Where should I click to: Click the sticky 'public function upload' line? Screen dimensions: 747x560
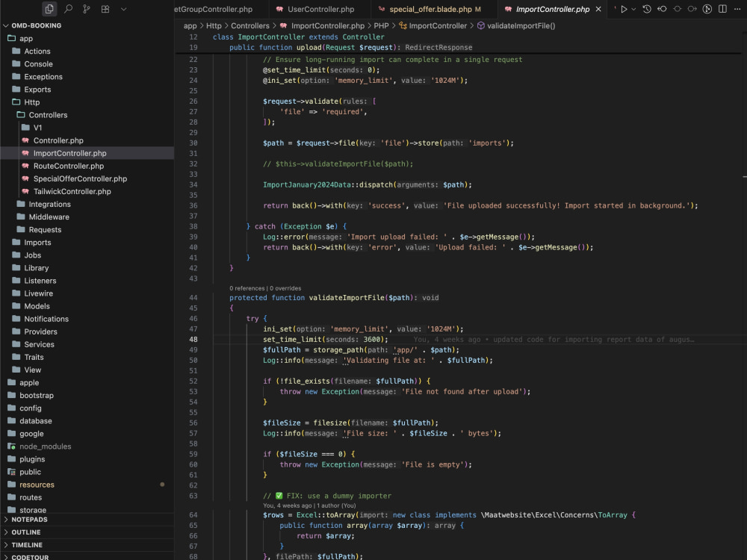tap(350, 47)
